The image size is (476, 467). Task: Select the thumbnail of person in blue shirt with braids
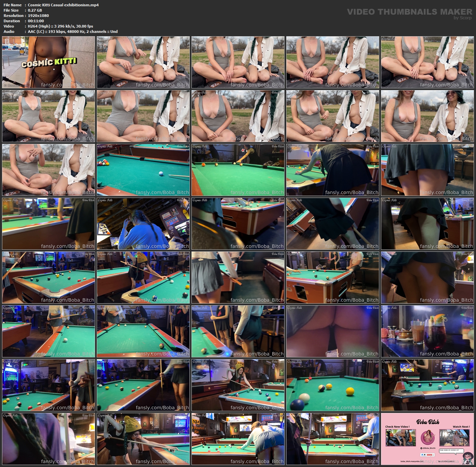click(x=143, y=224)
